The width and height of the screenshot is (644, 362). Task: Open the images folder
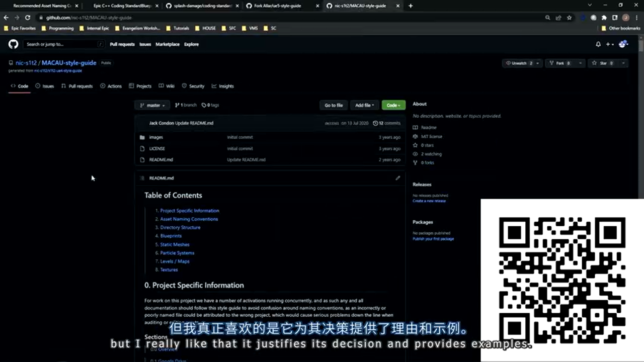click(x=156, y=137)
